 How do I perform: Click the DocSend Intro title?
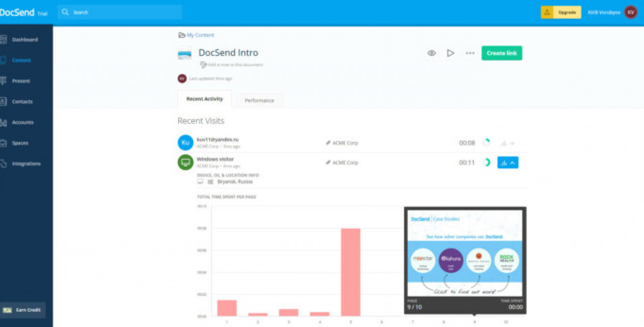click(228, 52)
